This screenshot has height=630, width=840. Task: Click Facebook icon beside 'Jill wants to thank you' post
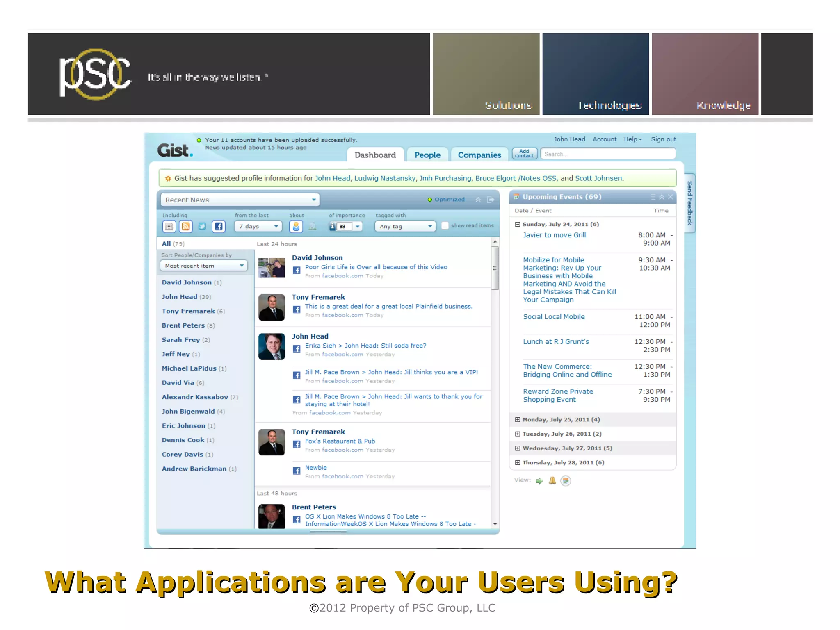[297, 400]
